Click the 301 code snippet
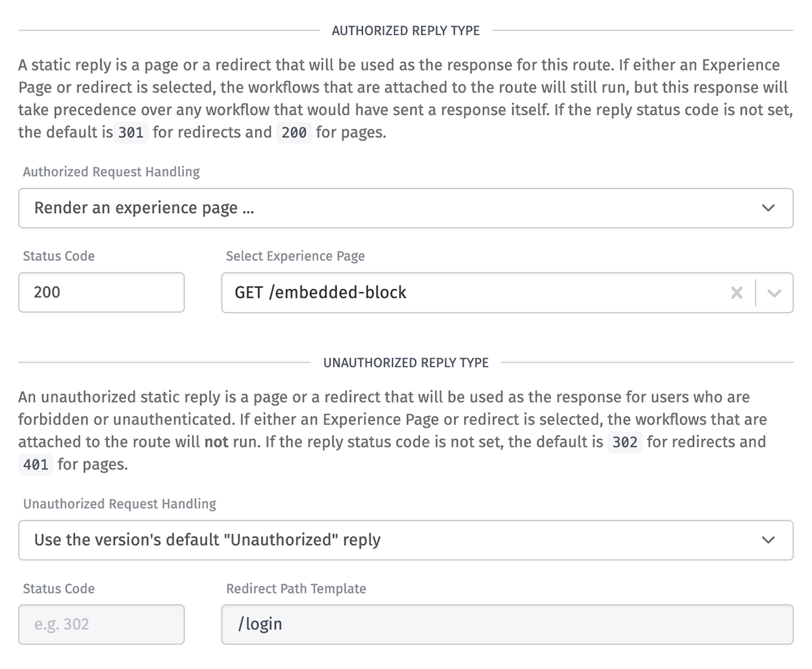Screen dimensions: 812x669 [x=131, y=133]
